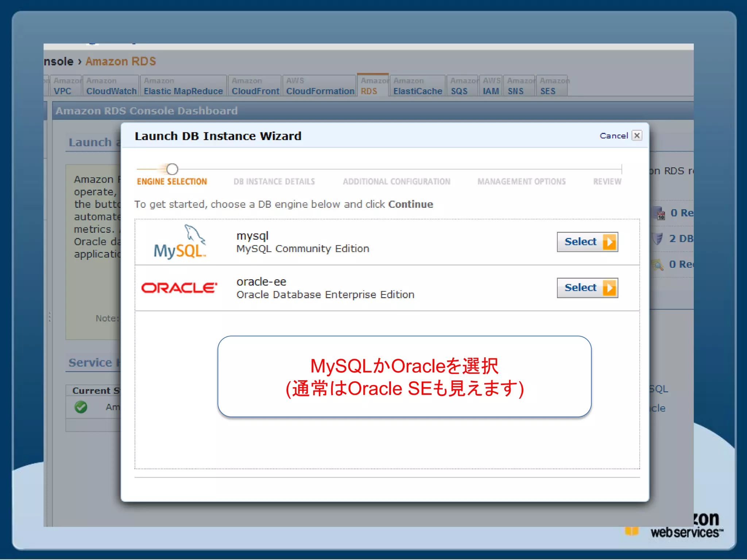Click the magnifier icon beside 0 Re
747x560 pixels.
pos(657,264)
